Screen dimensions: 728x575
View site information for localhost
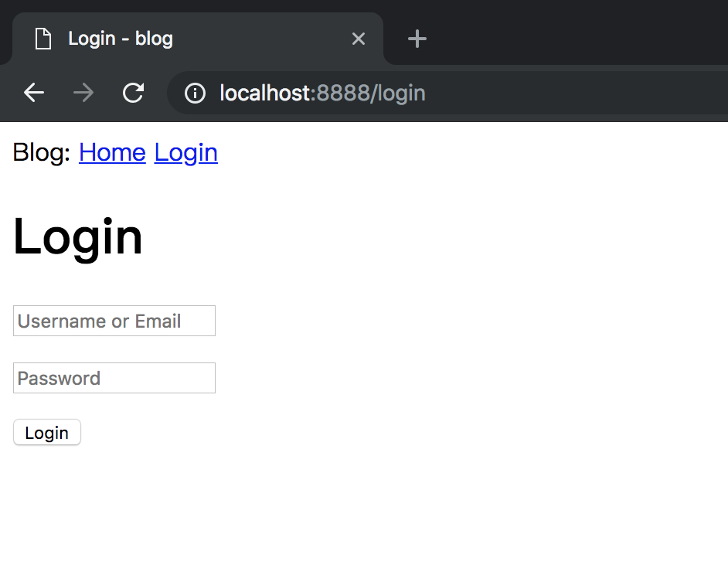(195, 94)
